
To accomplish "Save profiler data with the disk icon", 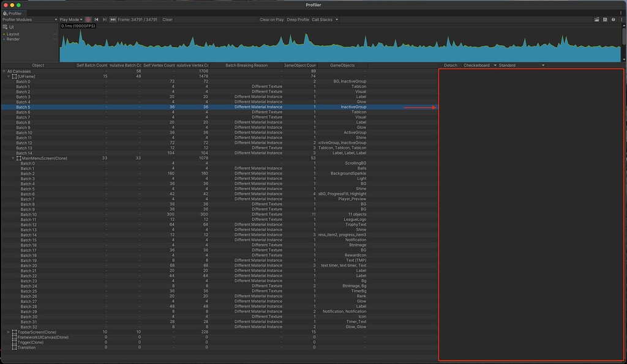I will (605, 19).
